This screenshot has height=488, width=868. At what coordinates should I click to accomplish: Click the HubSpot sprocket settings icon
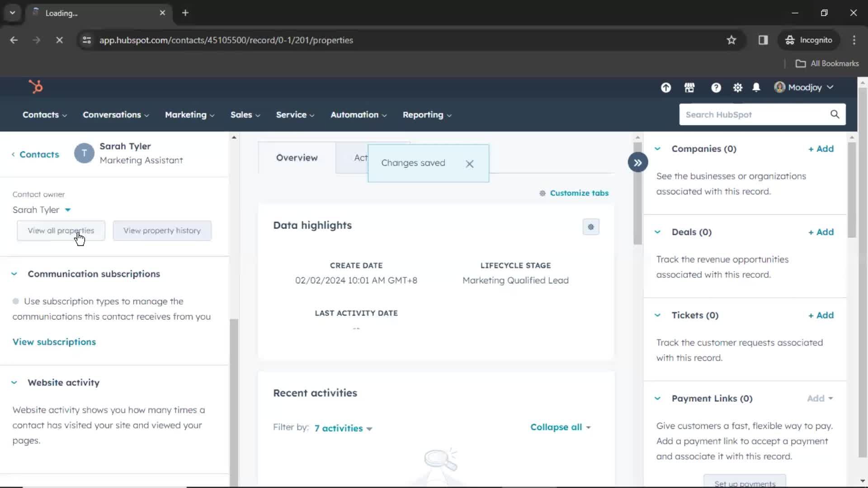tap(737, 88)
